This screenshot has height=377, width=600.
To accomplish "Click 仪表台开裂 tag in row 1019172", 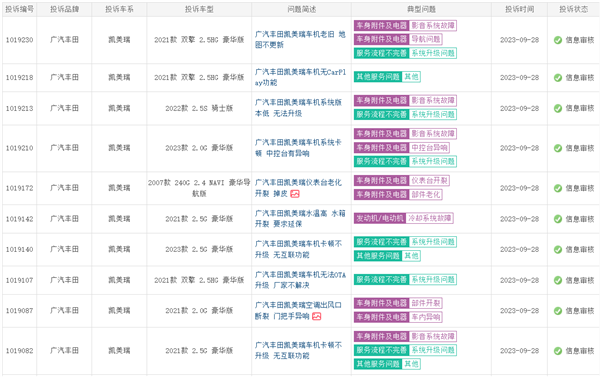I will [x=429, y=181].
